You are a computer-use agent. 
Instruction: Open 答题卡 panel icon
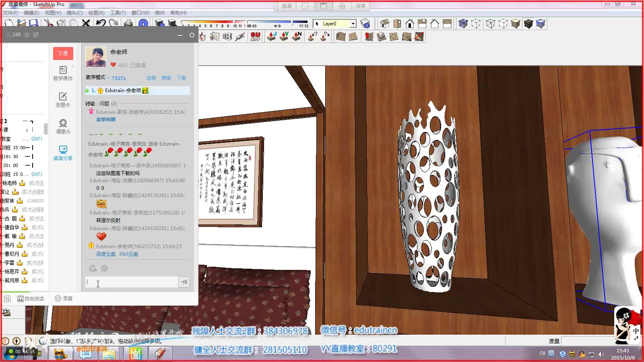[x=63, y=100]
